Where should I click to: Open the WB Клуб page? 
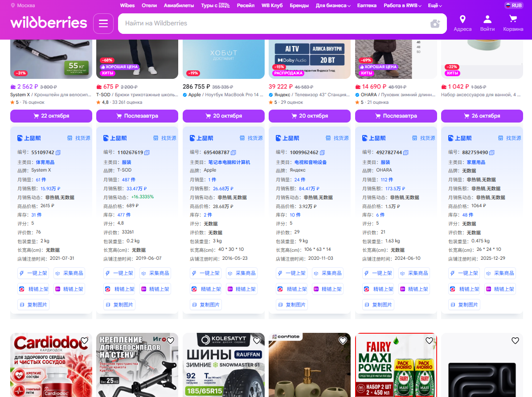pyautogui.click(x=272, y=5)
